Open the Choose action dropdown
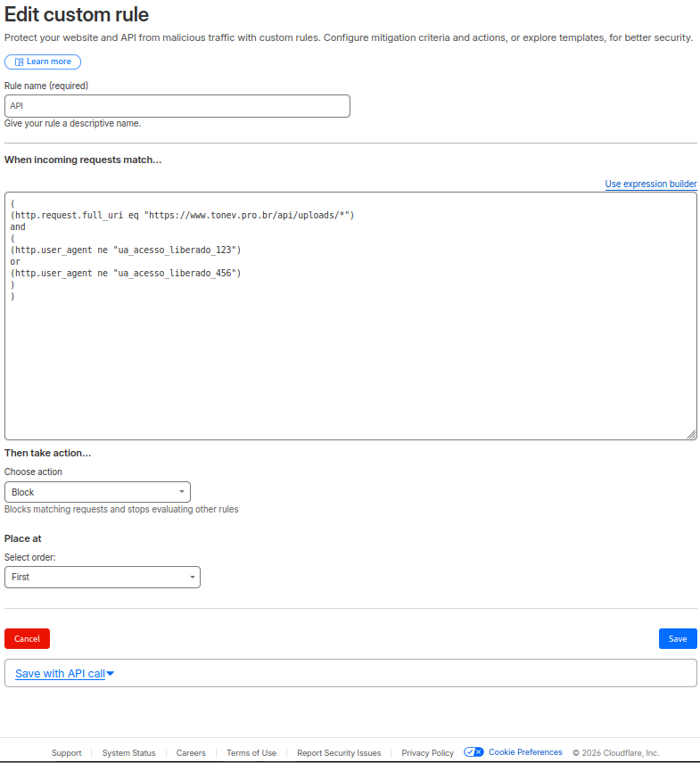Image resolution: width=700 pixels, height=763 pixels. coord(97,492)
